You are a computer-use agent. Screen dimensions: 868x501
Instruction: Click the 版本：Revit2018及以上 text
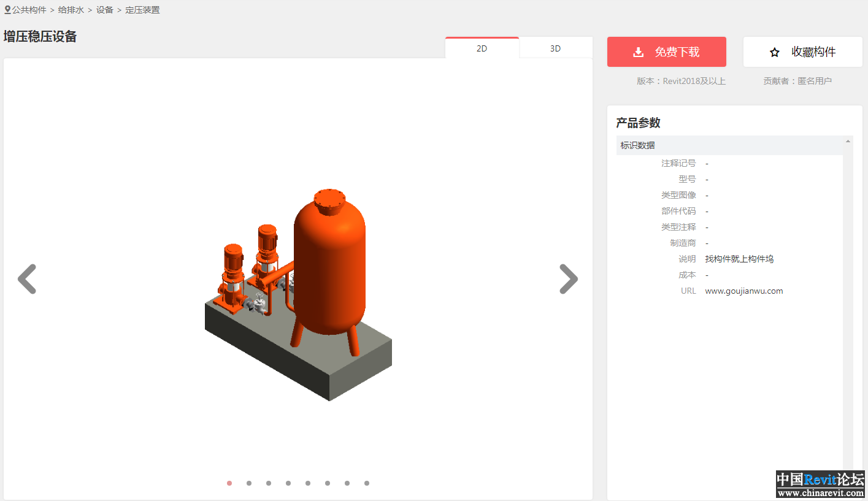[x=681, y=81]
